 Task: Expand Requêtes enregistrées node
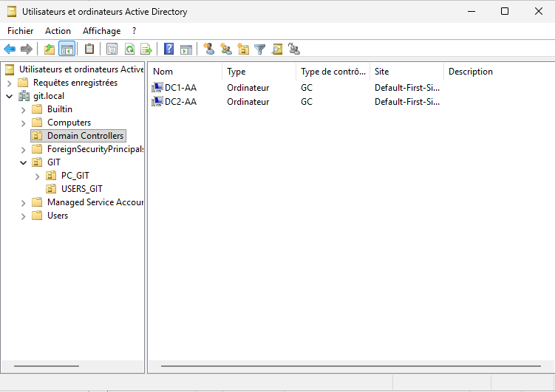pos(10,83)
